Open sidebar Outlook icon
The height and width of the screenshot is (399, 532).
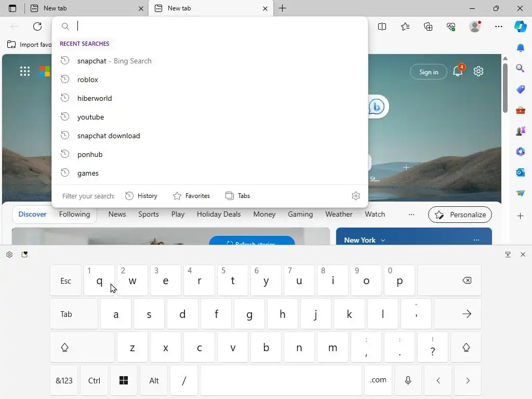click(521, 172)
